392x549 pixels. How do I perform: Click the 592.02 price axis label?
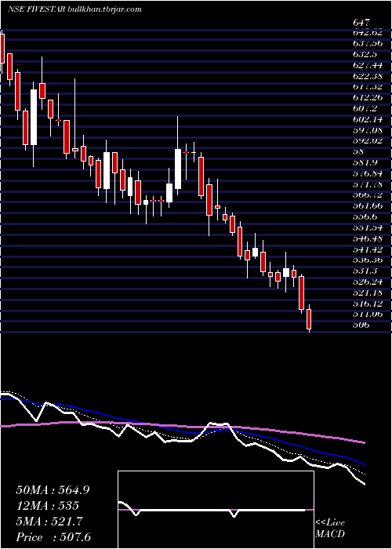(x=368, y=141)
